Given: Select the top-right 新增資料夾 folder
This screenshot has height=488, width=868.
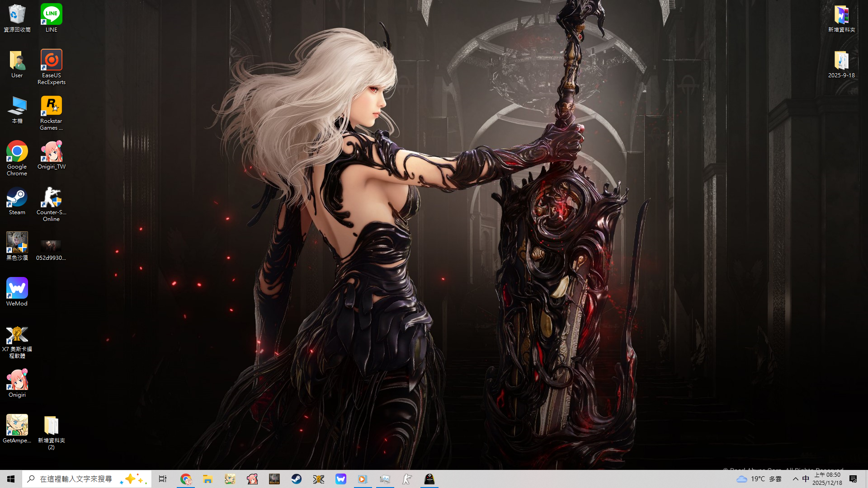Looking at the screenshot, I should click(x=841, y=18).
